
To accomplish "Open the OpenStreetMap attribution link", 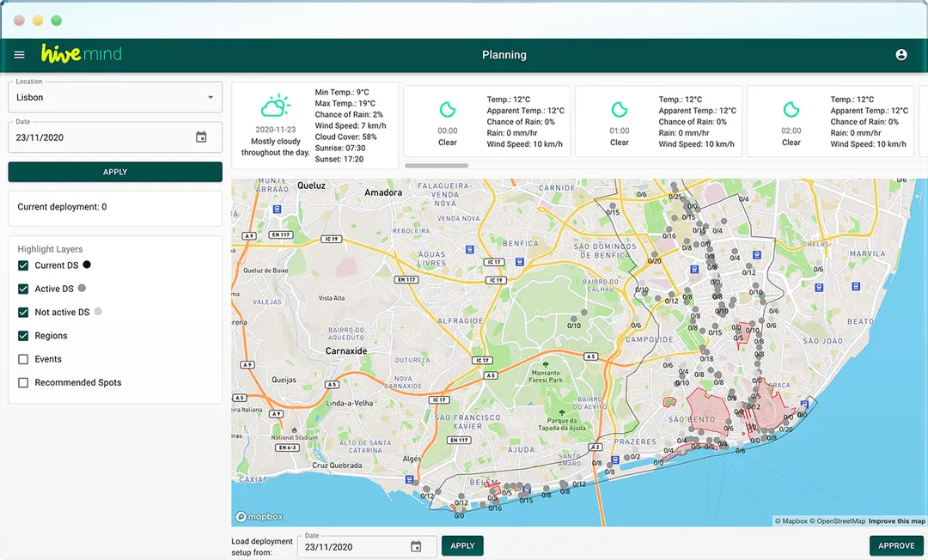I will click(x=838, y=521).
